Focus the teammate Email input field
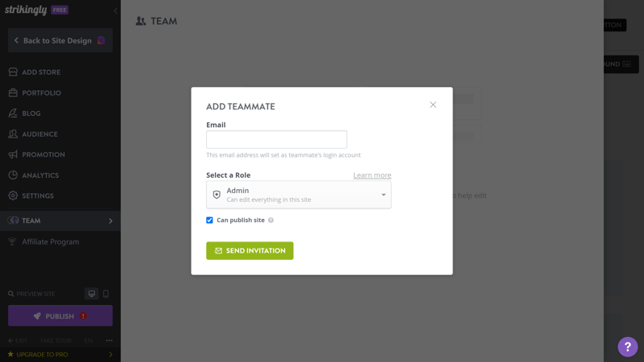This screenshot has width=644, height=362. click(276, 139)
